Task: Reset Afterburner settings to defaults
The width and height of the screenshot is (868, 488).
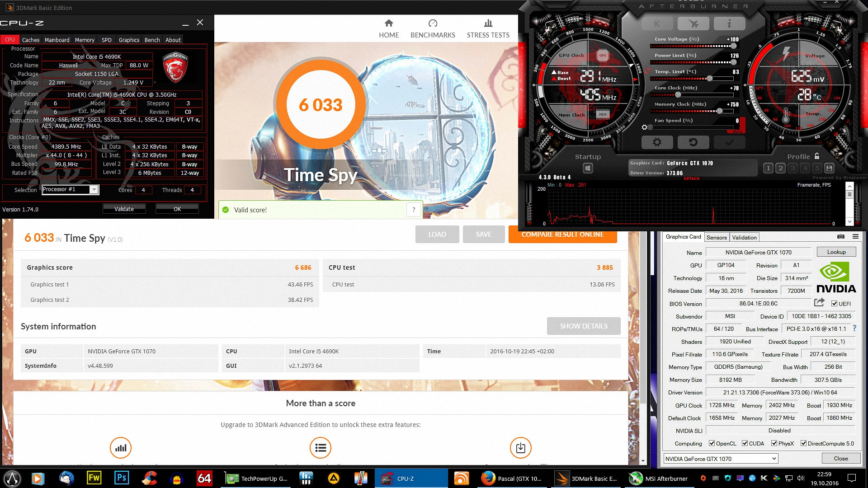Action: (693, 142)
